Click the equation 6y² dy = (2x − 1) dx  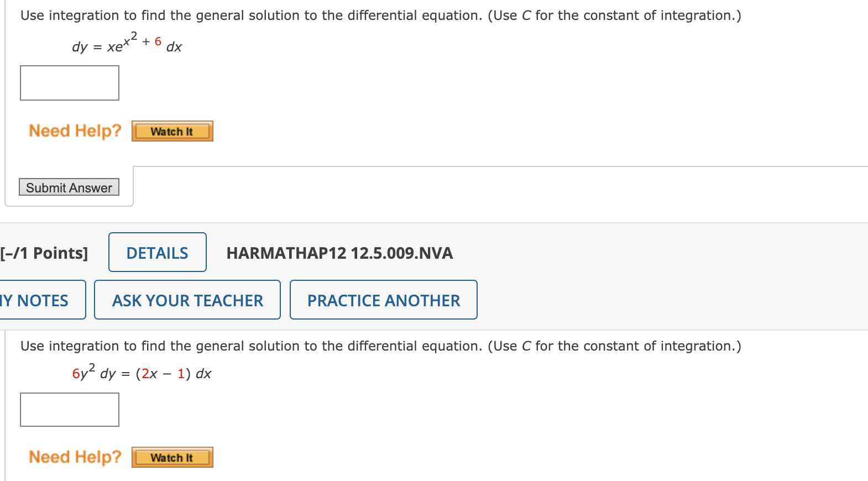tap(141, 373)
